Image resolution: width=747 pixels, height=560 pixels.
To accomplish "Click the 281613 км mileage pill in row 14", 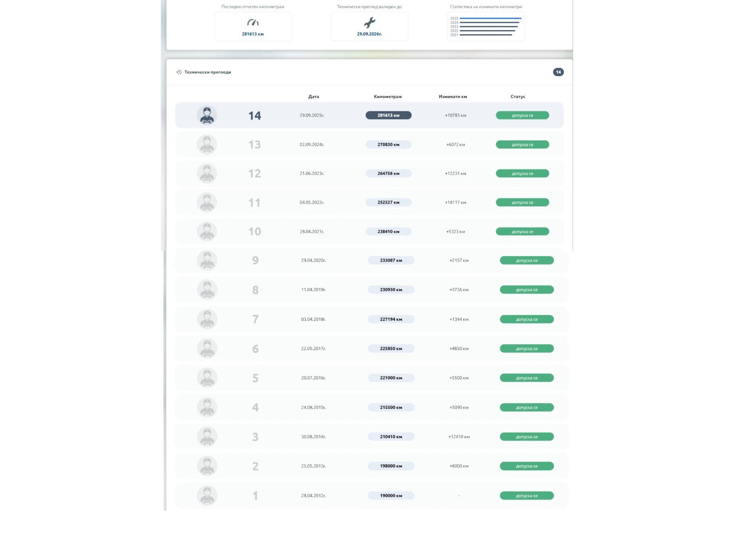I will pyautogui.click(x=388, y=115).
